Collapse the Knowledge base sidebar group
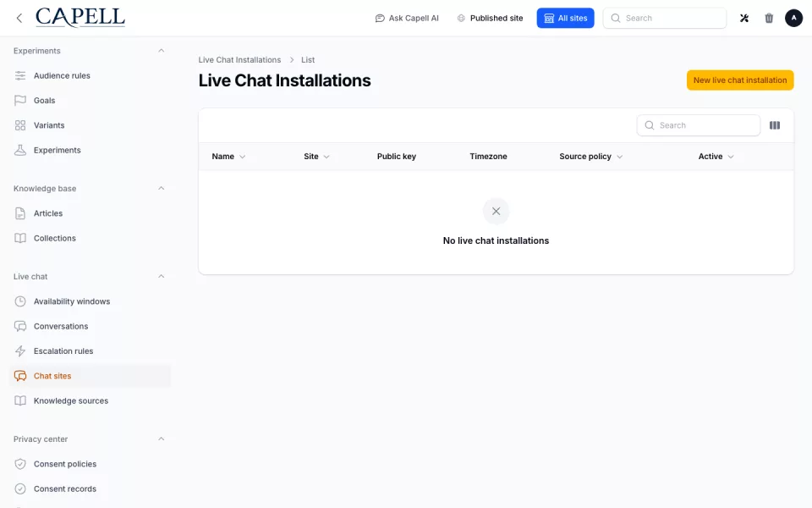812x508 pixels. [161, 188]
